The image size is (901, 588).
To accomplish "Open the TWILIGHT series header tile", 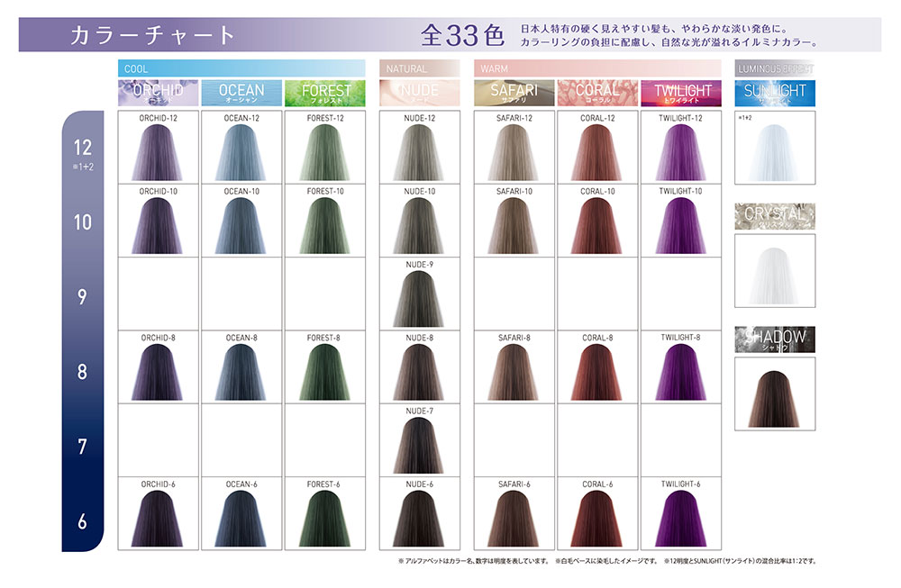I will pos(681,93).
